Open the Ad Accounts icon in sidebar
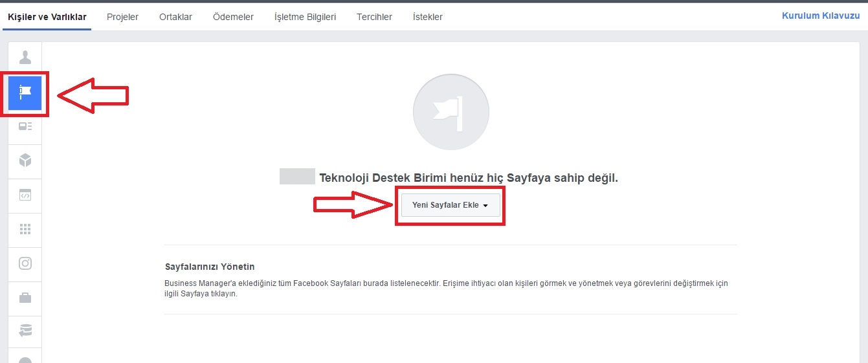The image size is (868, 363). (25, 127)
